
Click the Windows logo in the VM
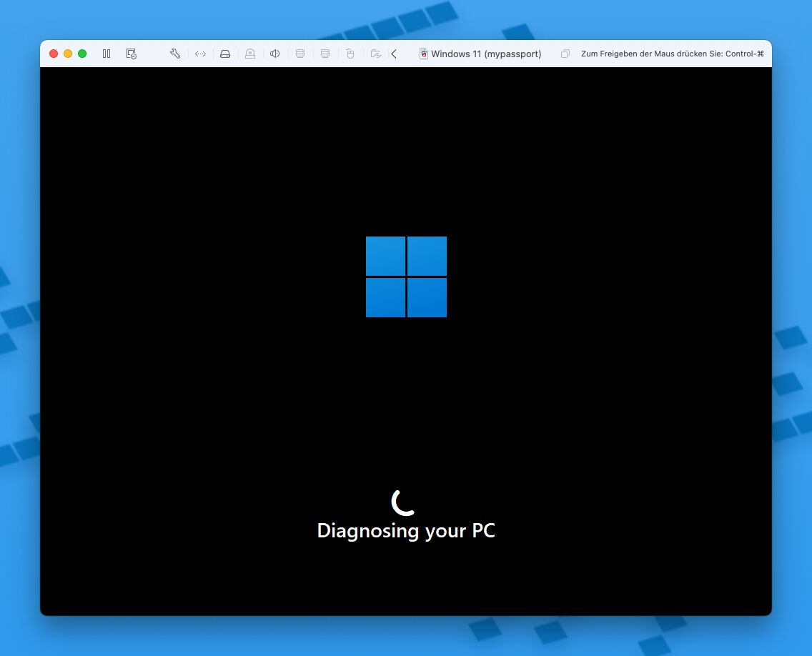[407, 277]
